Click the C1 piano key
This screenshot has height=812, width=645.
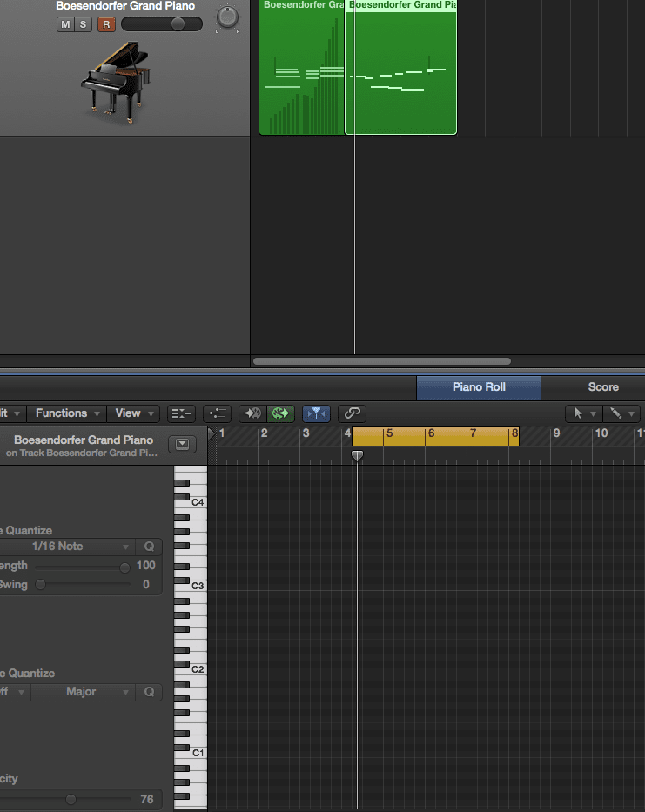[191, 753]
